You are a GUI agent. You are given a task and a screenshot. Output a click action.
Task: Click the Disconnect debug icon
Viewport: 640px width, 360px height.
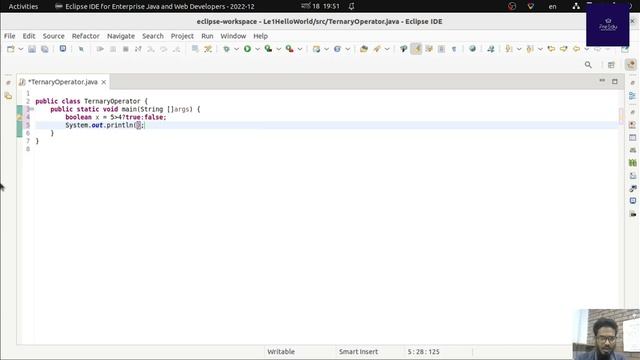(138, 49)
